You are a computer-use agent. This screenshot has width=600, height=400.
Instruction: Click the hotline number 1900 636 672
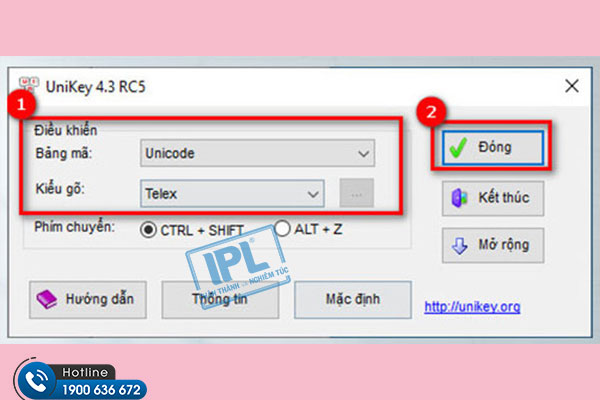coord(101,390)
